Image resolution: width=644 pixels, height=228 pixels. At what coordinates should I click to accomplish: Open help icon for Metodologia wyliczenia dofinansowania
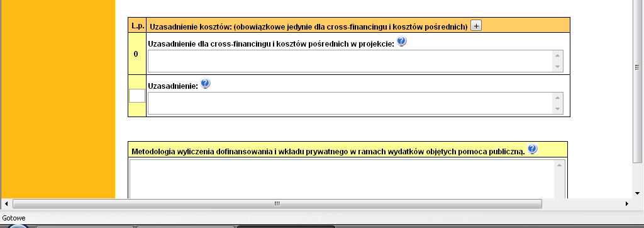pyautogui.click(x=532, y=149)
